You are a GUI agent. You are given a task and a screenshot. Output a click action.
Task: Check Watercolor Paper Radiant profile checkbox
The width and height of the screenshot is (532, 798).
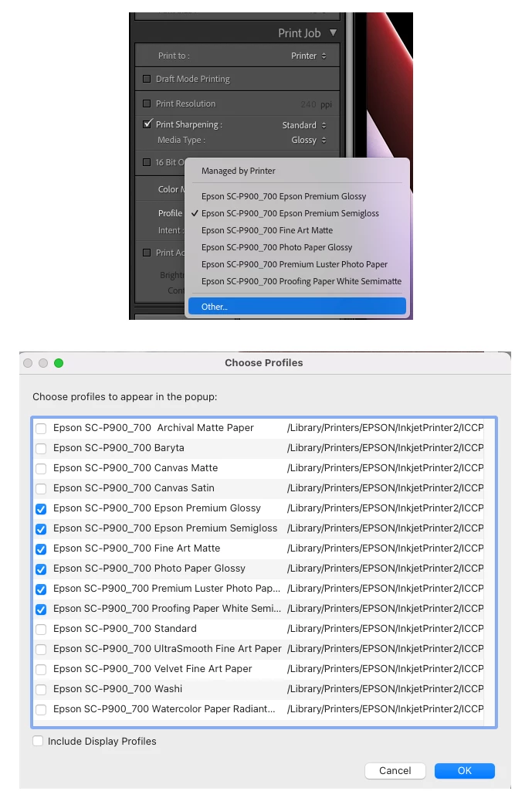coord(41,709)
